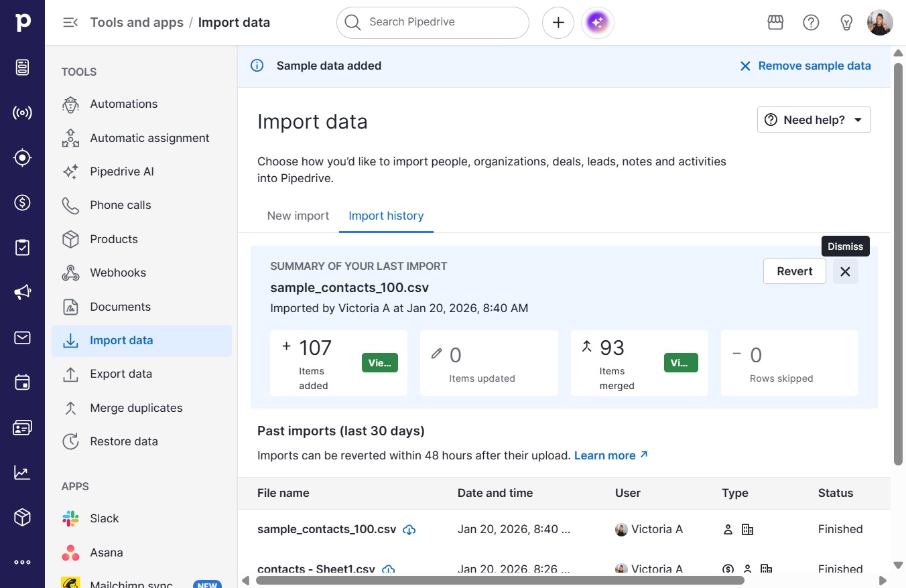Screen dimensions: 906x588
Task: Open the radar signal icon in the navigation rail
Action: coord(22,113)
